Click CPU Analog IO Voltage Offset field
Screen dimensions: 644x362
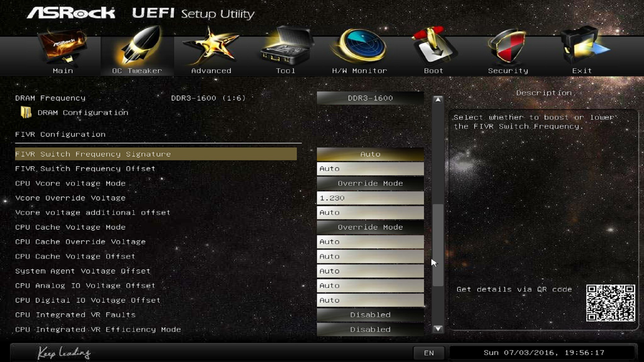[x=370, y=286]
